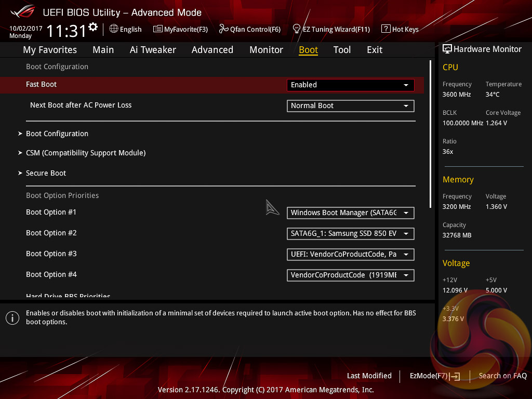The image size is (532, 399).
Task: Open the Fast Boot dropdown
Action: point(350,85)
